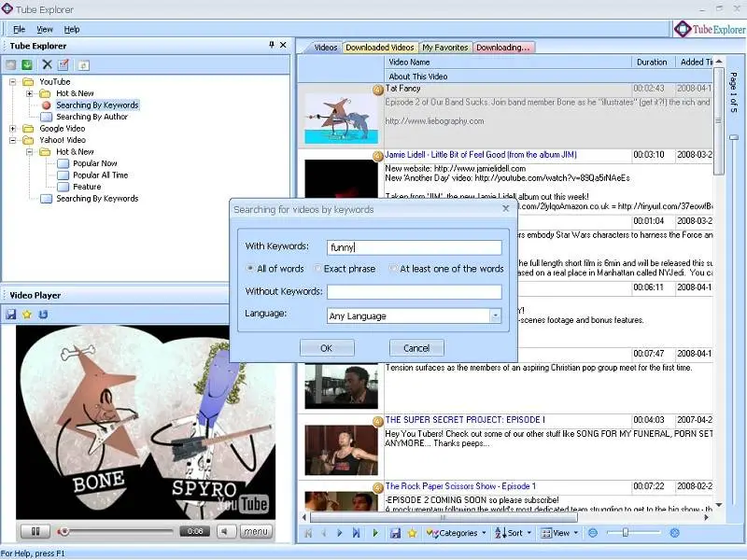Mute the video player audio

click(226, 531)
